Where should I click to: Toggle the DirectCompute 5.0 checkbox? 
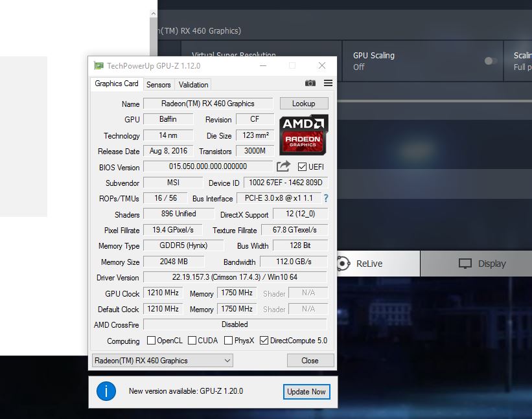[x=264, y=341]
